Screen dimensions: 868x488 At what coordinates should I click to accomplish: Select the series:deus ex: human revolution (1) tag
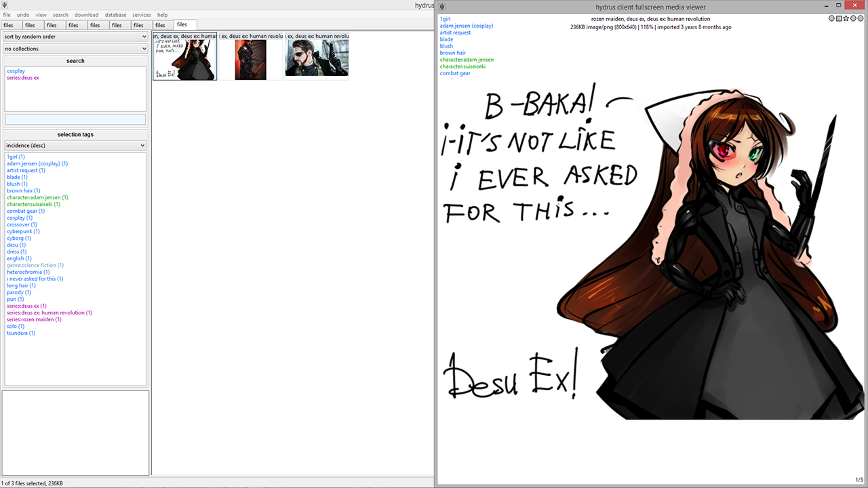tap(50, 312)
